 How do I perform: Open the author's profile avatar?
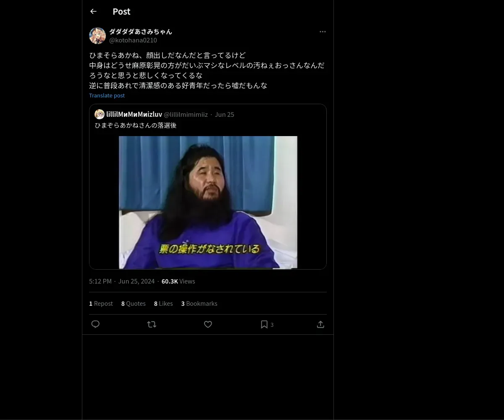tap(97, 36)
